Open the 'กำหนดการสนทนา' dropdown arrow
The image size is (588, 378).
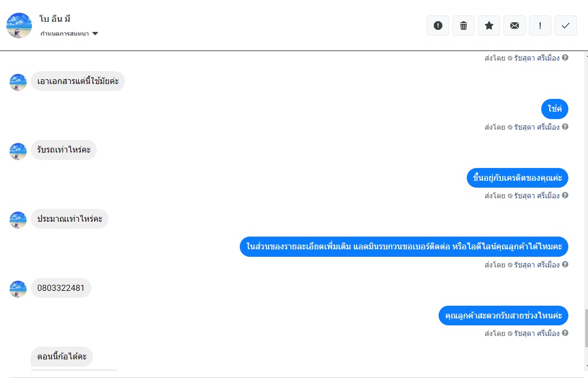pyautogui.click(x=95, y=33)
